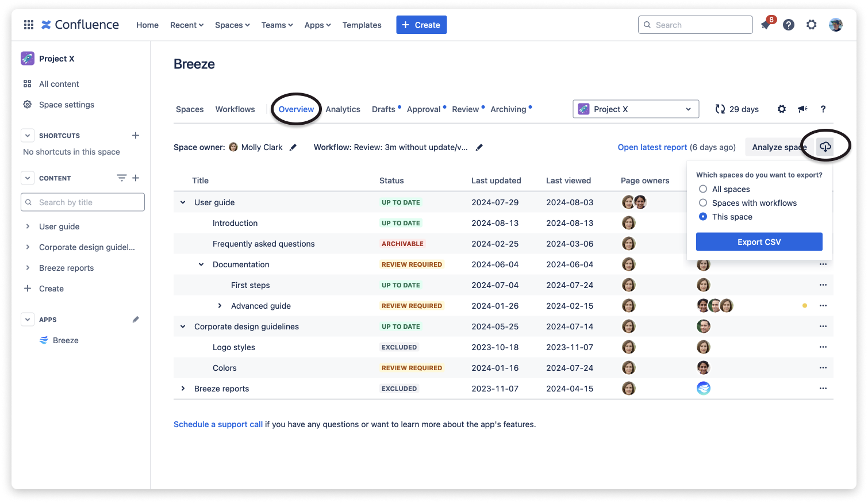Edit the space owner pencil icon
Screen dimensions: 868x503
(293, 147)
